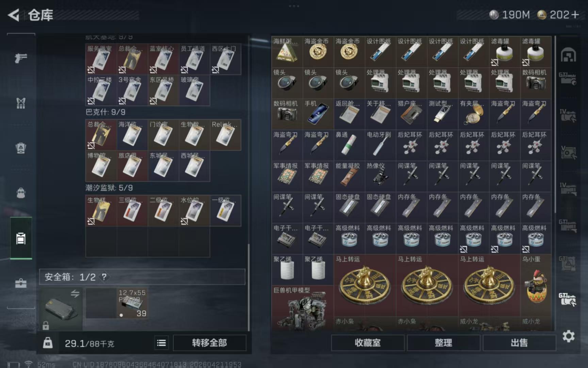
Task: Select the backpack category in sidebar
Action: 21,193
